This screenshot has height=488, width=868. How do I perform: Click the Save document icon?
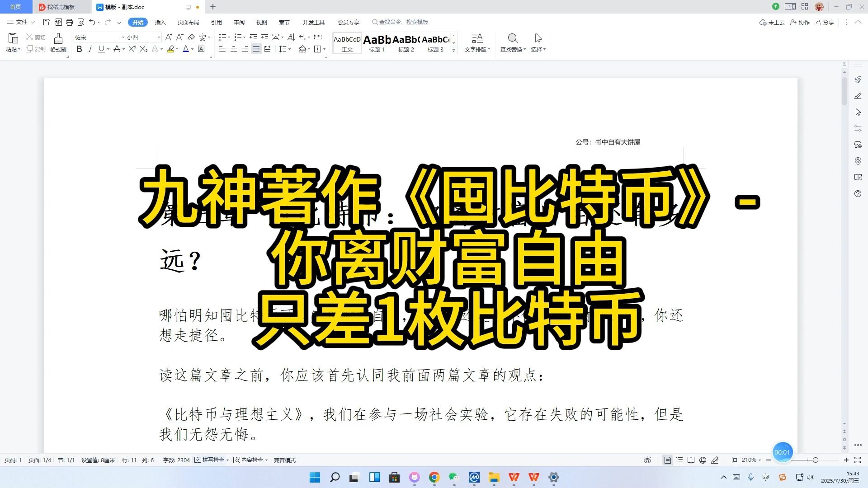[47, 22]
